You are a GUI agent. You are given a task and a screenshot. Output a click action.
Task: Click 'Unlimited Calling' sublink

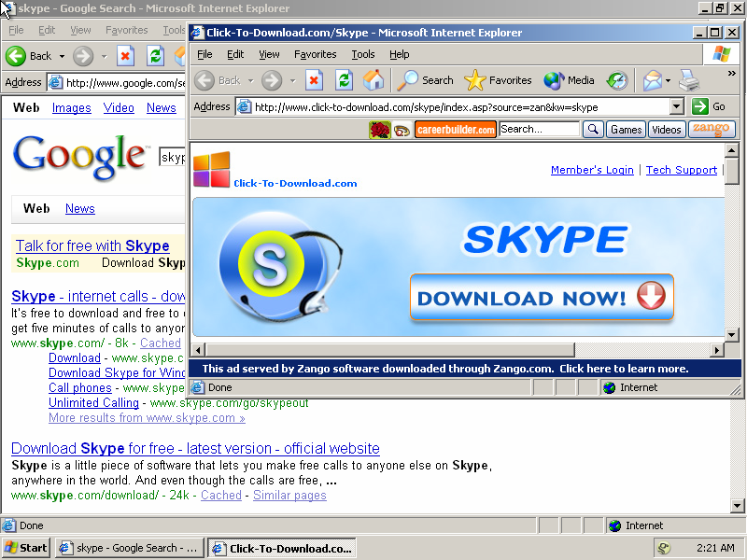tap(94, 403)
